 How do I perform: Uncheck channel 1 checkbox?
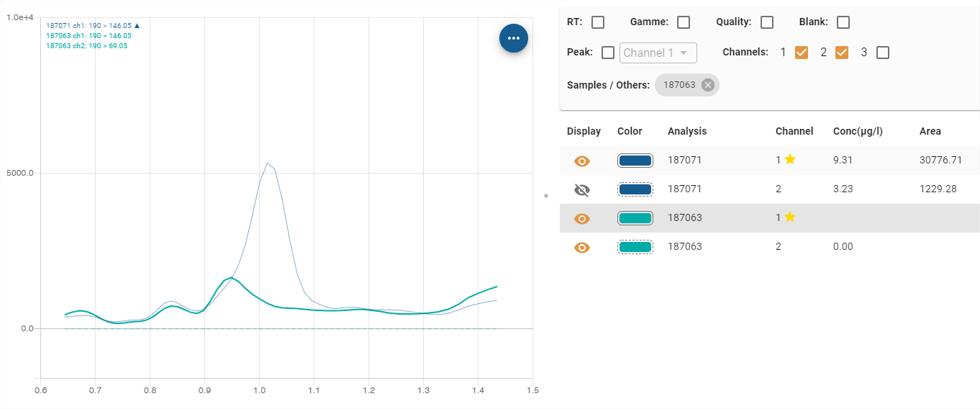click(802, 53)
